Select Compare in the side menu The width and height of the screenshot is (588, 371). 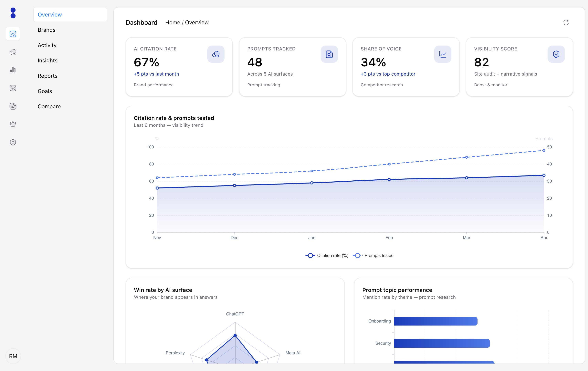pos(70,106)
